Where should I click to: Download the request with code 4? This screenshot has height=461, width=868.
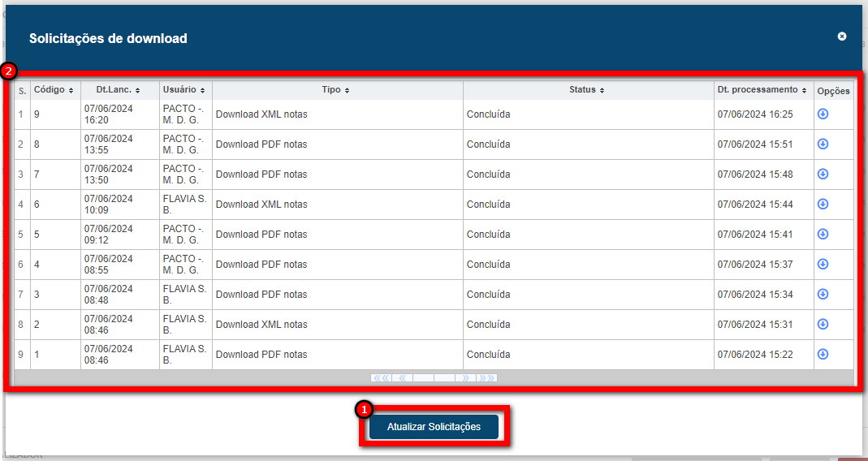tap(823, 265)
